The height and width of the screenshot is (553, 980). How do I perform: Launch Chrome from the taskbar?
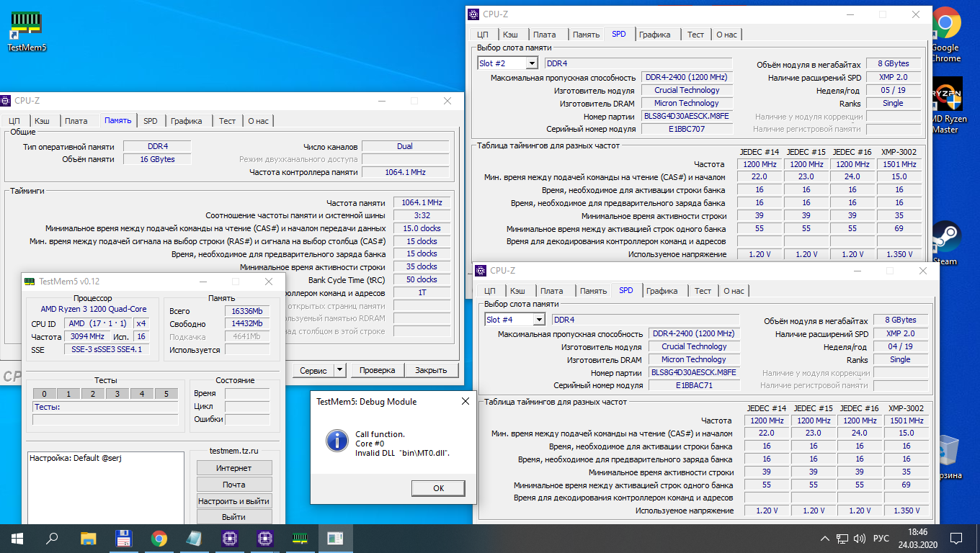159,538
